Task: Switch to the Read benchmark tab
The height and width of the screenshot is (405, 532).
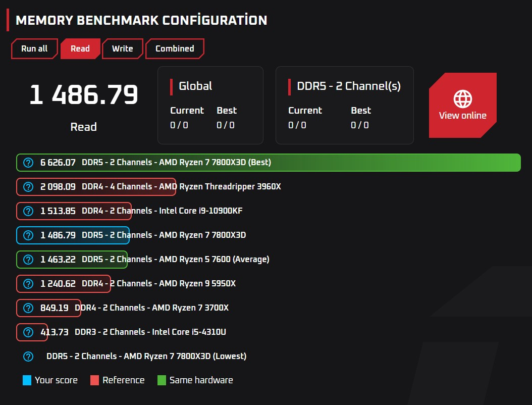Action: click(x=80, y=48)
